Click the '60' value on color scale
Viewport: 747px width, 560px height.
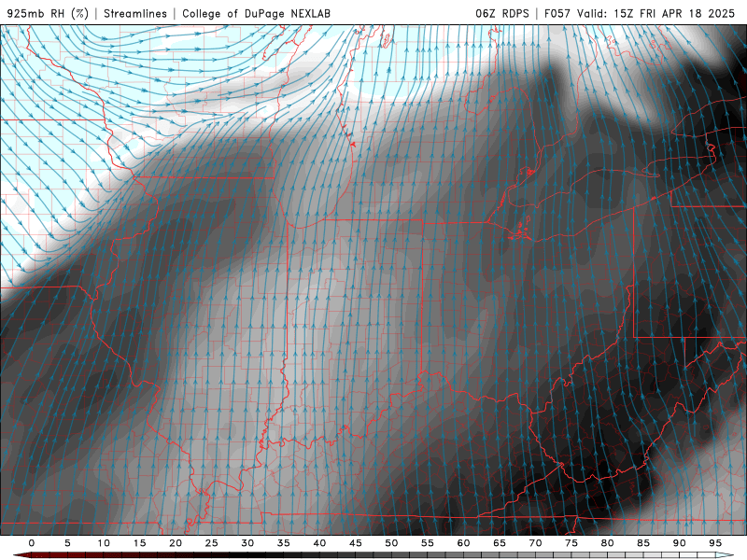pos(463,543)
